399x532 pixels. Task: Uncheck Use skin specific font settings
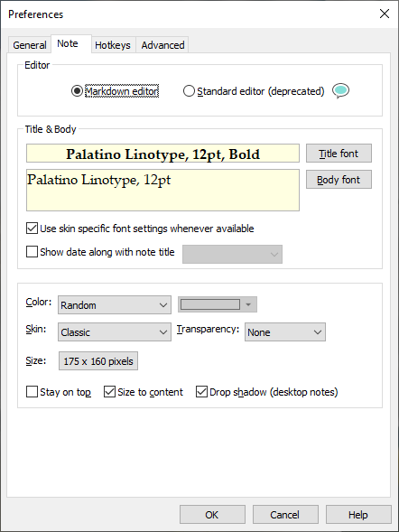pos(32,229)
